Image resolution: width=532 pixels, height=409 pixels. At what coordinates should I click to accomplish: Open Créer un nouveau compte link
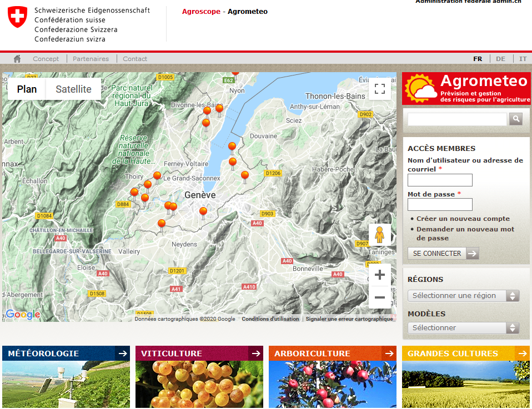[463, 219]
